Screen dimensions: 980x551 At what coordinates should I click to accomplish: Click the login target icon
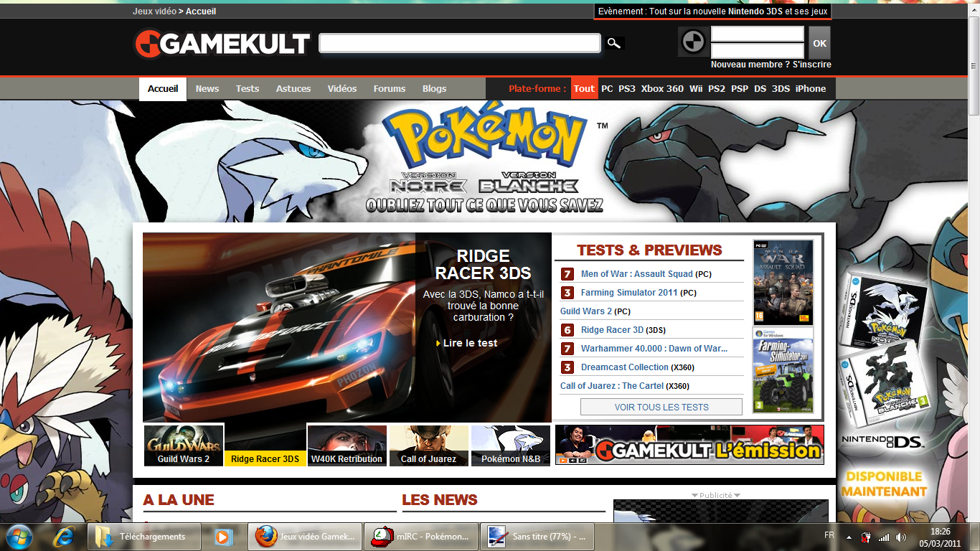point(693,42)
